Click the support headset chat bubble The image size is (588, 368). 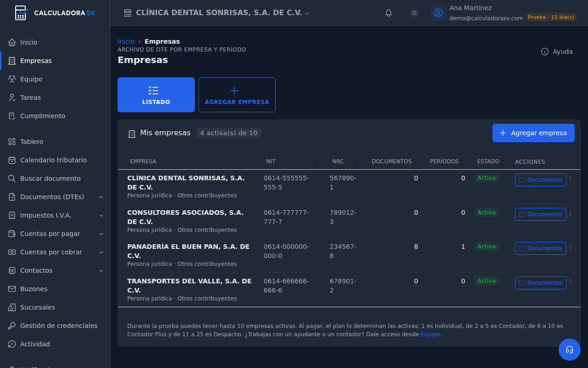click(x=570, y=350)
